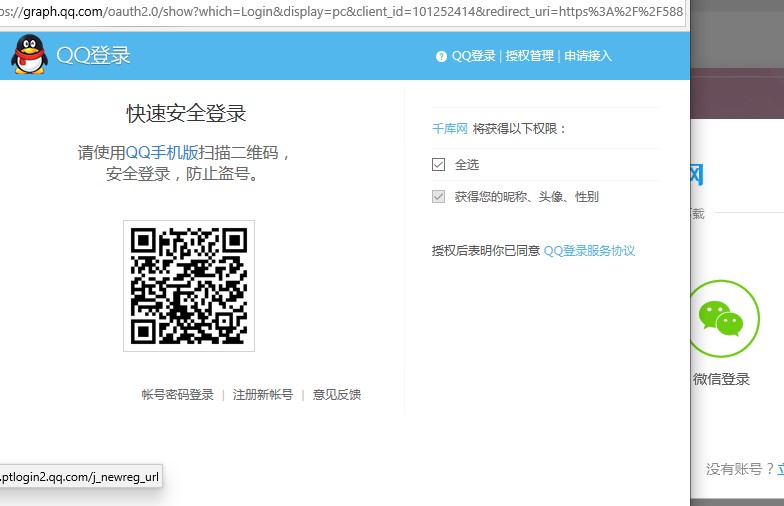This screenshot has height=506, width=784.
Task: Click the QQ登录 title beside the penguin
Action: 93,55
